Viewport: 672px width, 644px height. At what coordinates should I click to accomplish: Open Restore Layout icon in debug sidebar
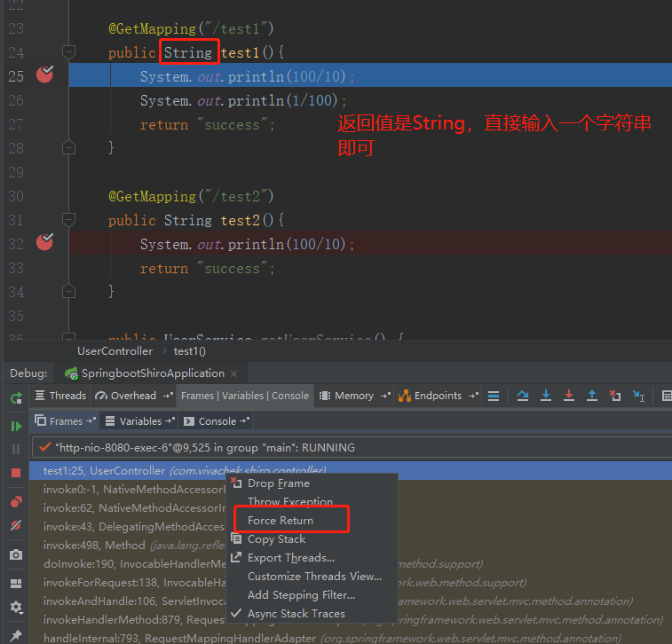point(16,584)
